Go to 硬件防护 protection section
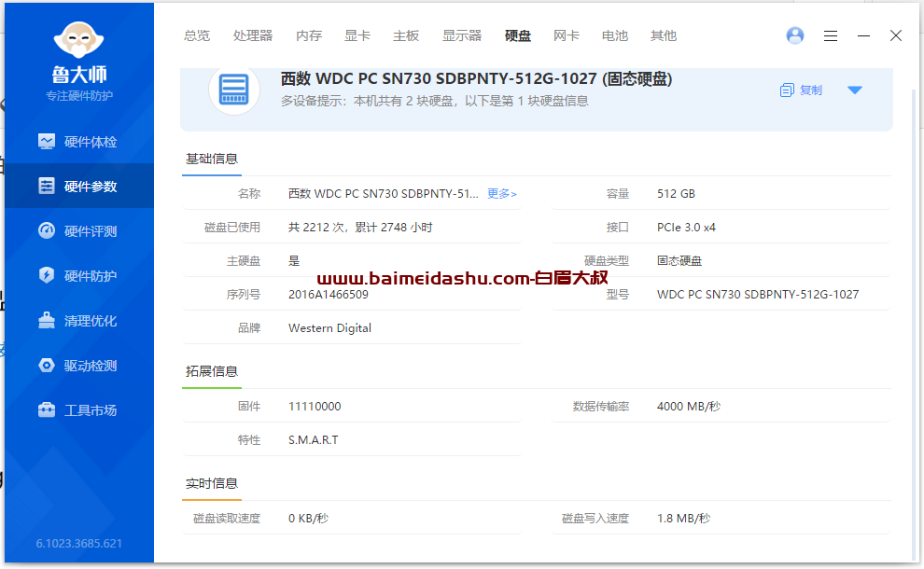The width and height of the screenshot is (924, 569). [79, 276]
